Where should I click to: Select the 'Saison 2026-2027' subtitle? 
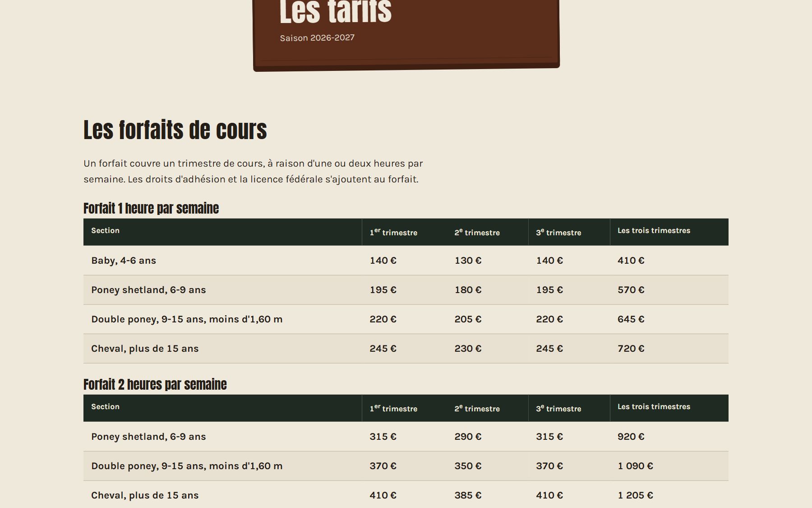[317, 38]
